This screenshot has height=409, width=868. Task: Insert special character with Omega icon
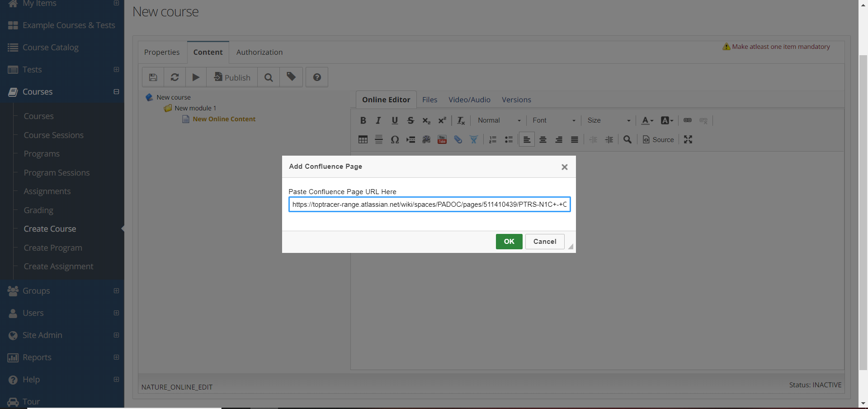click(x=395, y=139)
